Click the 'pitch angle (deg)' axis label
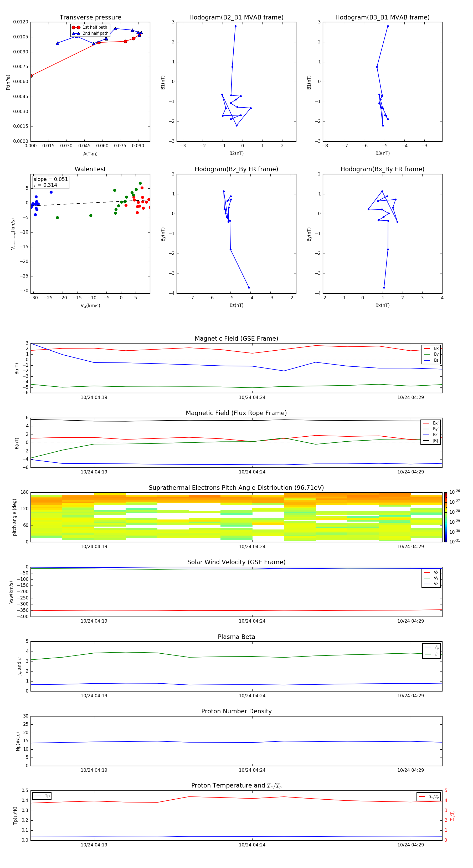This screenshot has width=473, height=868. pos(14,517)
